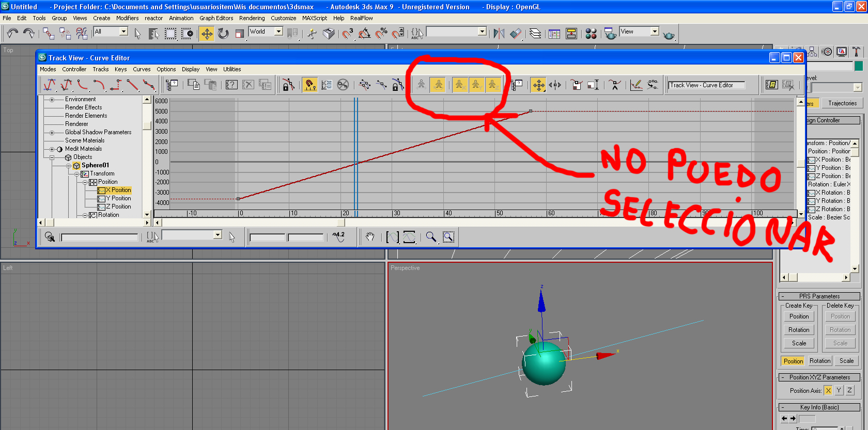Click the Filters icon in Track View
The height and width of the screenshot is (430, 868).
172,85
